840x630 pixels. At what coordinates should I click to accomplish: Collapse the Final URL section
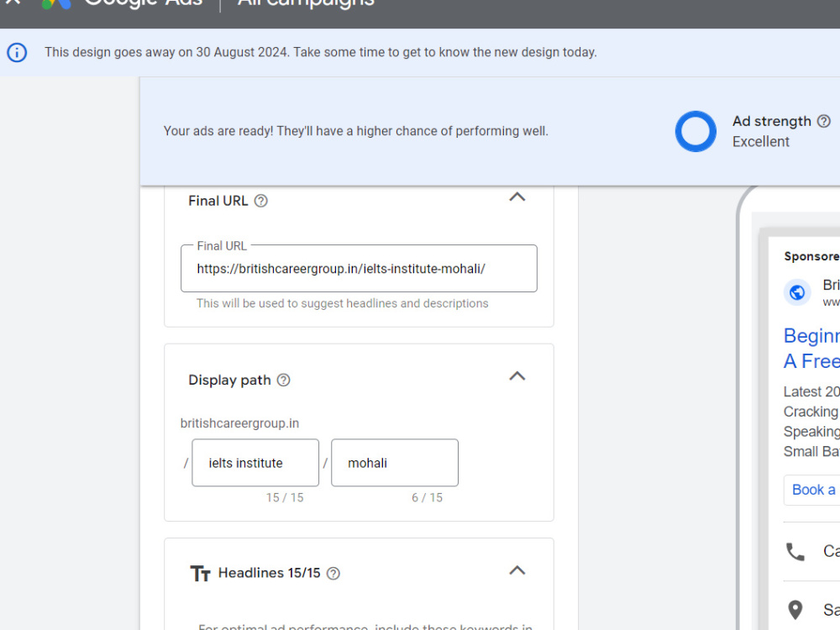517,197
